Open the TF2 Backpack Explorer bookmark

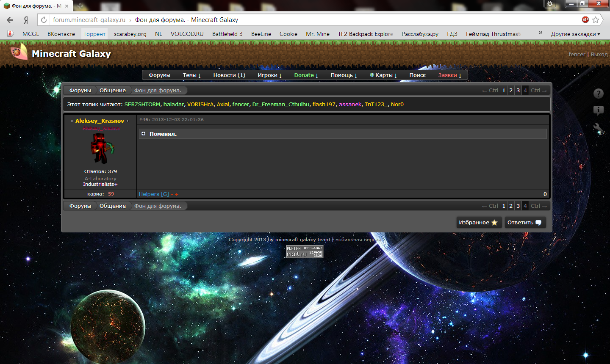366,34
